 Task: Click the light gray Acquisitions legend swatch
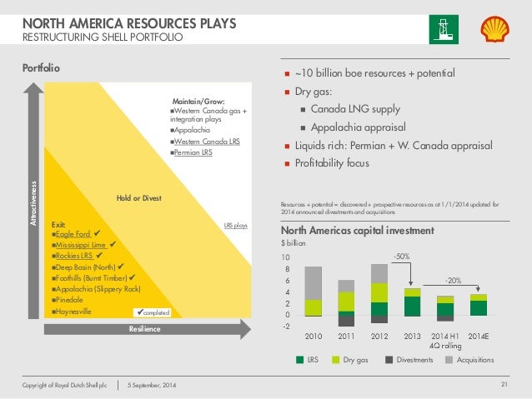pyautogui.click(x=449, y=360)
